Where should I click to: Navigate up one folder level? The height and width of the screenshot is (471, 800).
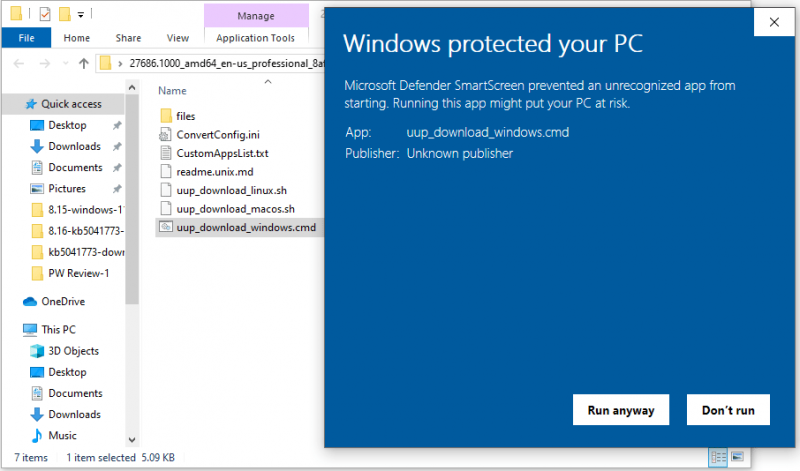[x=84, y=64]
